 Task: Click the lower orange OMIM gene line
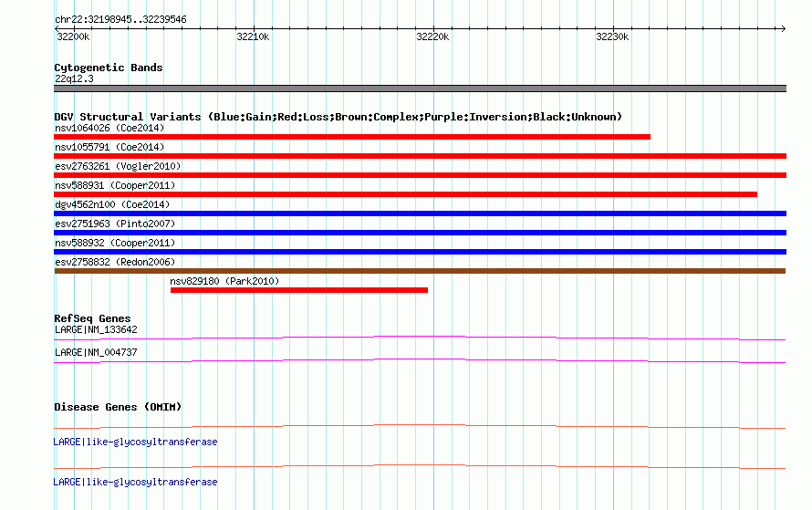pyautogui.click(x=420, y=465)
